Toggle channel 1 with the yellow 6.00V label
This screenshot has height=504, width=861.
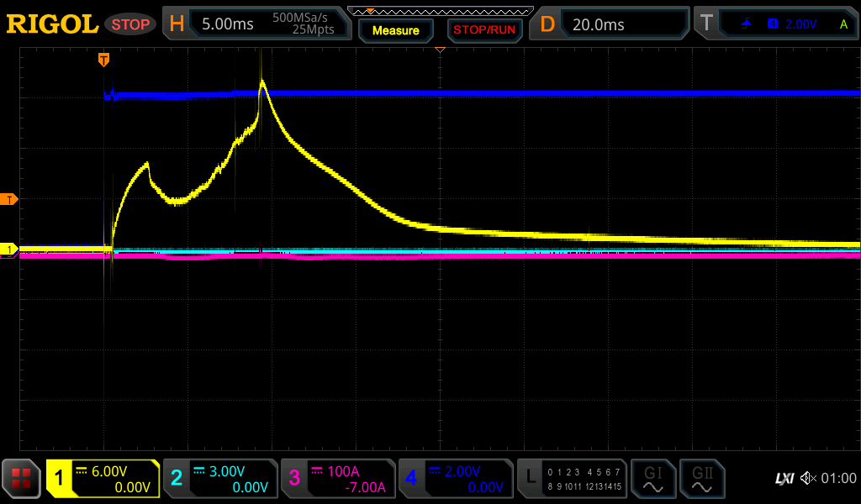click(103, 479)
